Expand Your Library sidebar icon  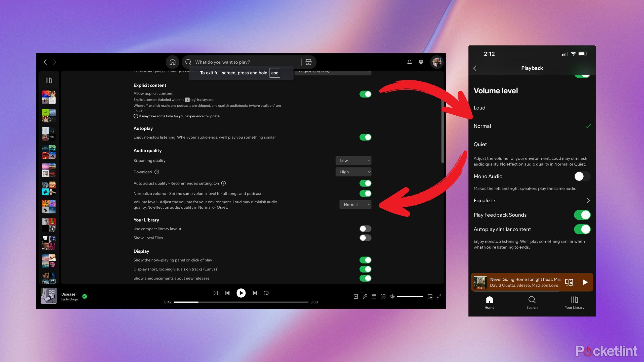(x=49, y=80)
